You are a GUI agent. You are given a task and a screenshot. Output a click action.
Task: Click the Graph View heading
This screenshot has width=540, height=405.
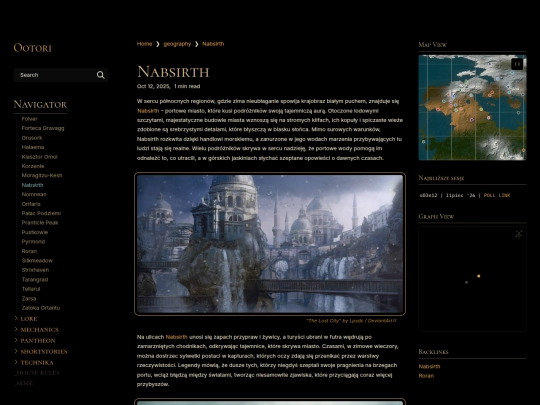coord(436,217)
